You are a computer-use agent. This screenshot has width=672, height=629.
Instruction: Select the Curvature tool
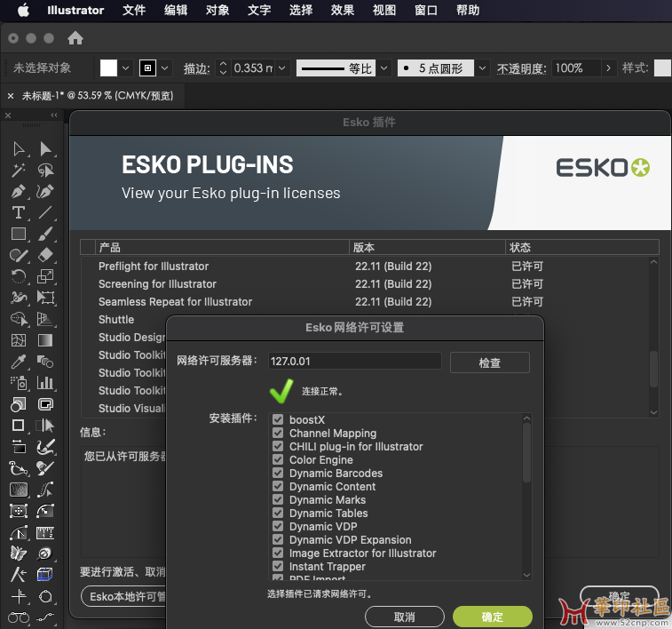45,191
